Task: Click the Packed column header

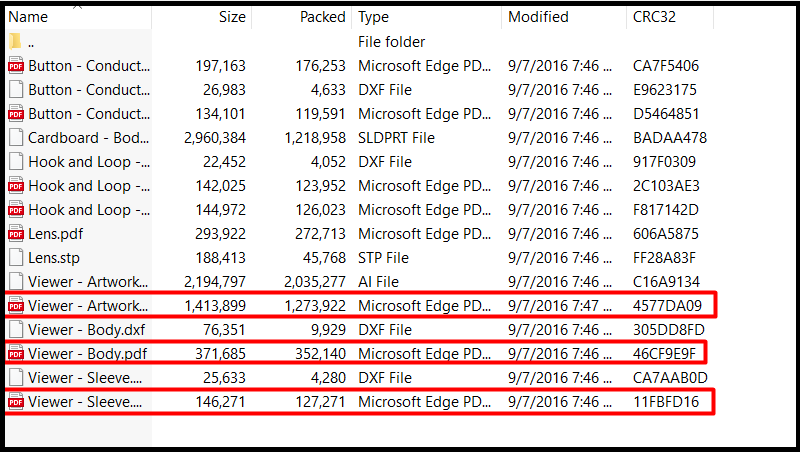Action: coord(302,17)
